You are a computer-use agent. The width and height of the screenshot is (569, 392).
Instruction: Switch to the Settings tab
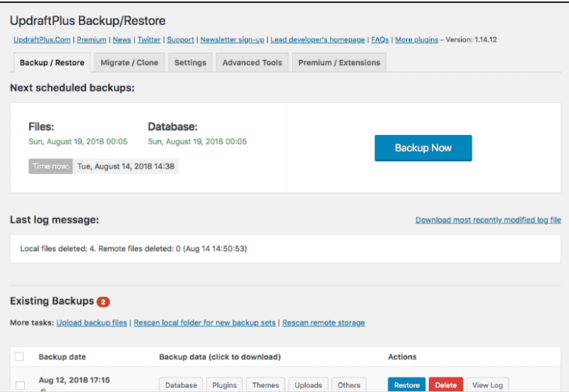click(x=190, y=62)
